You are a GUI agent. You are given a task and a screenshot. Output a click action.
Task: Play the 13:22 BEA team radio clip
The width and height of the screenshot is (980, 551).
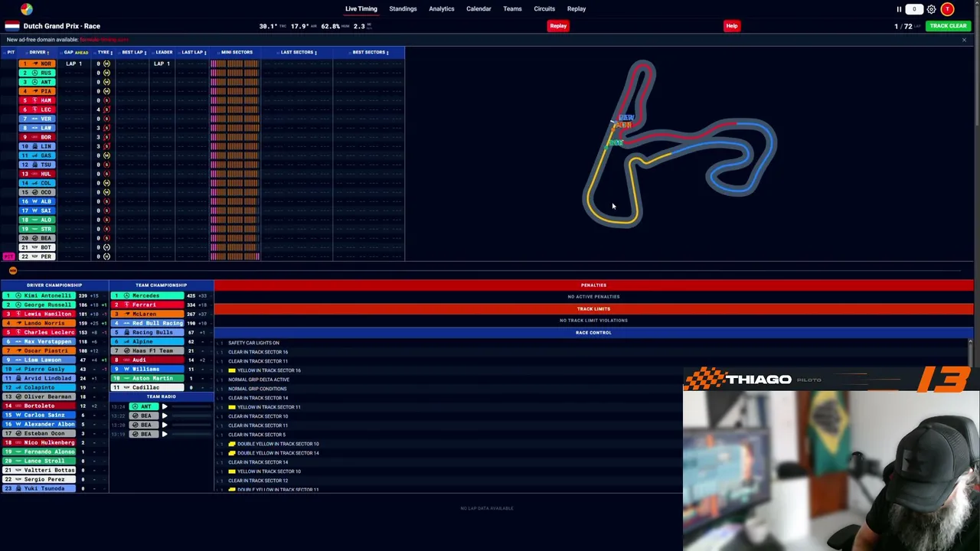165,416
